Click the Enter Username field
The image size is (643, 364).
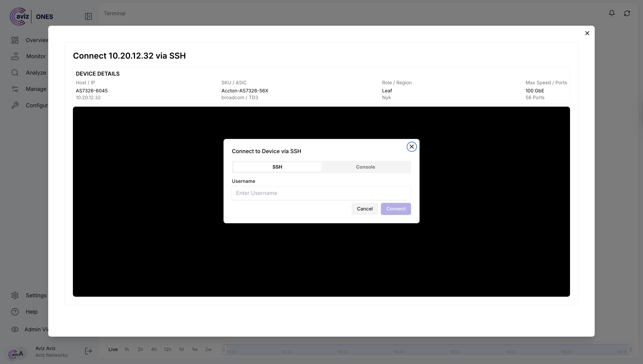click(321, 193)
